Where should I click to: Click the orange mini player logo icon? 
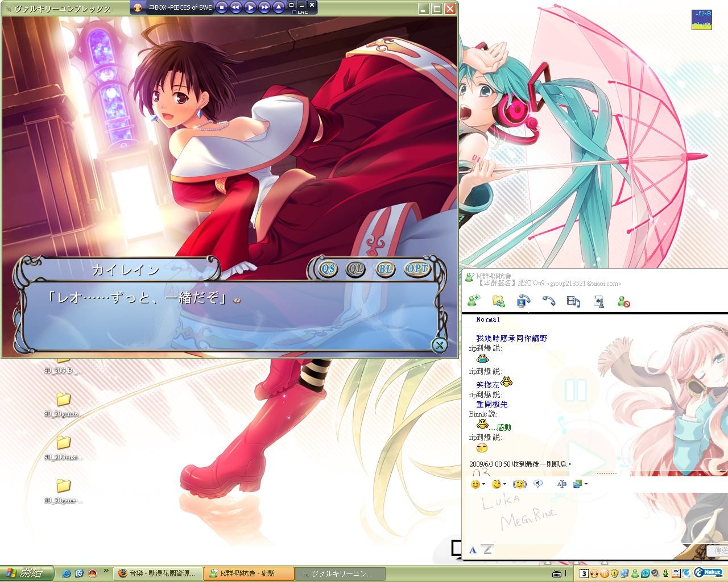coord(138,7)
